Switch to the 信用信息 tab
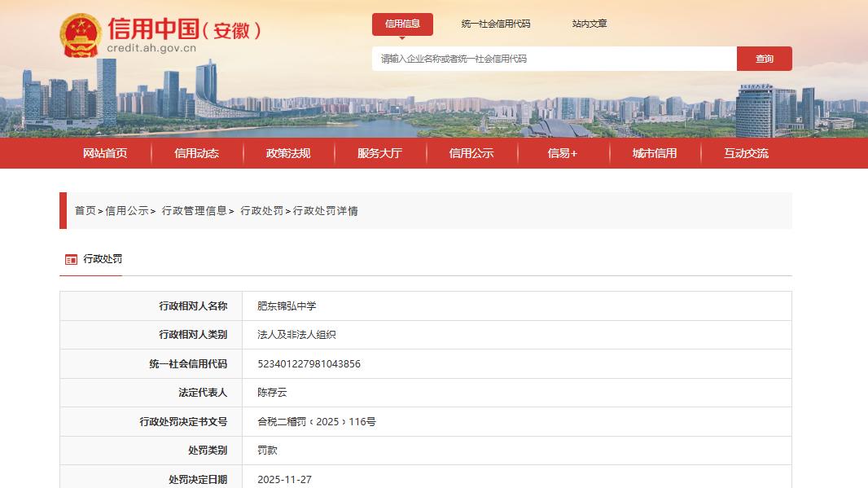Image resolution: width=868 pixels, height=488 pixels. coord(401,24)
